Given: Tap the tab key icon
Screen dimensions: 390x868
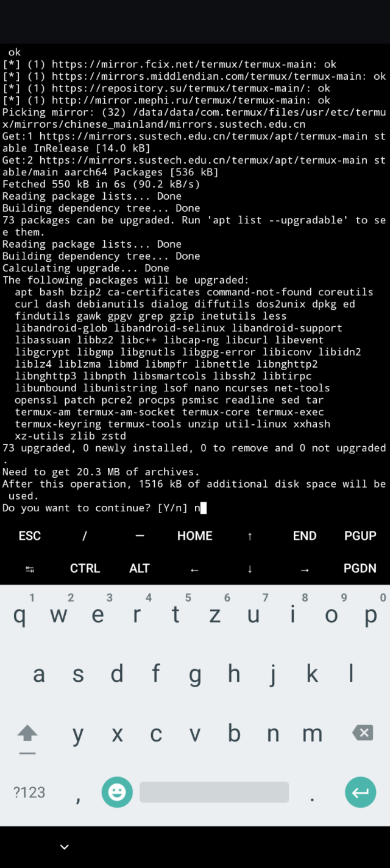Looking at the screenshot, I should pyautogui.click(x=29, y=569).
